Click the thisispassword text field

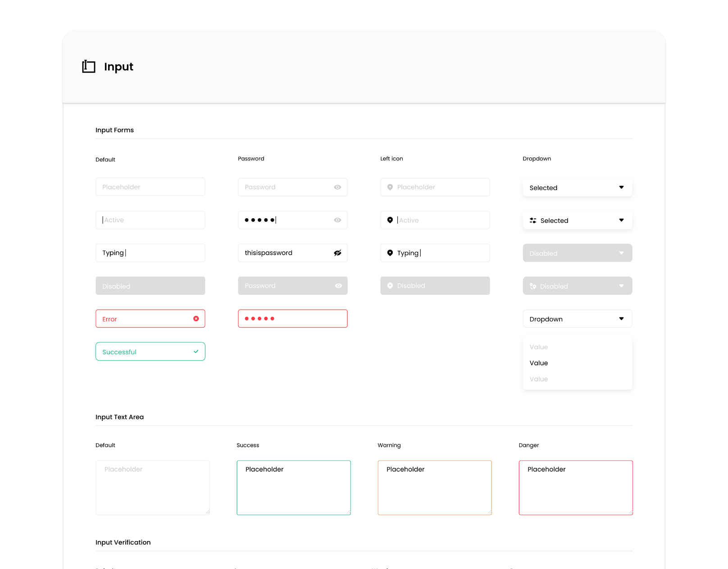pyautogui.click(x=293, y=253)
